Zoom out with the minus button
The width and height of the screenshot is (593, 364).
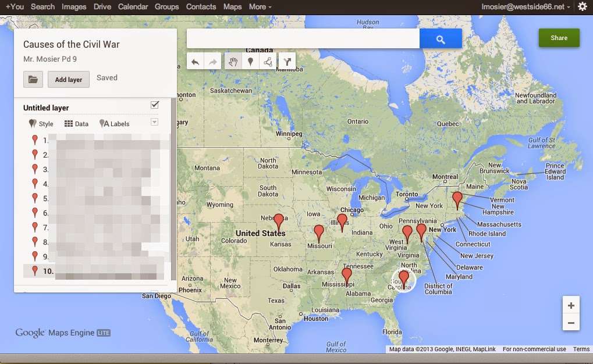(x=571, y=323)
